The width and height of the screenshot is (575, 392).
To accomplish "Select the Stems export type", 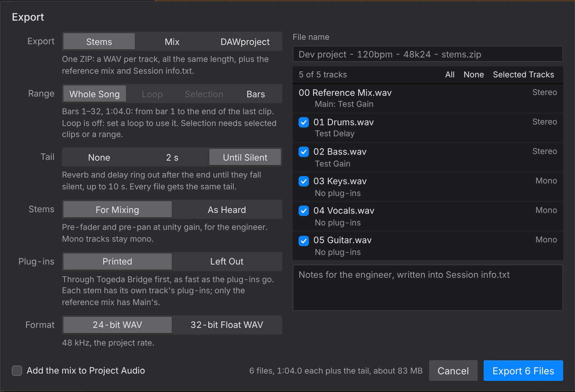I will 99,42.
